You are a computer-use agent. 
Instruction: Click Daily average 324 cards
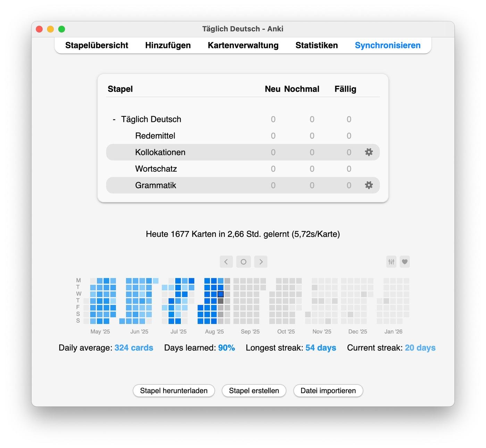point(106,348)
